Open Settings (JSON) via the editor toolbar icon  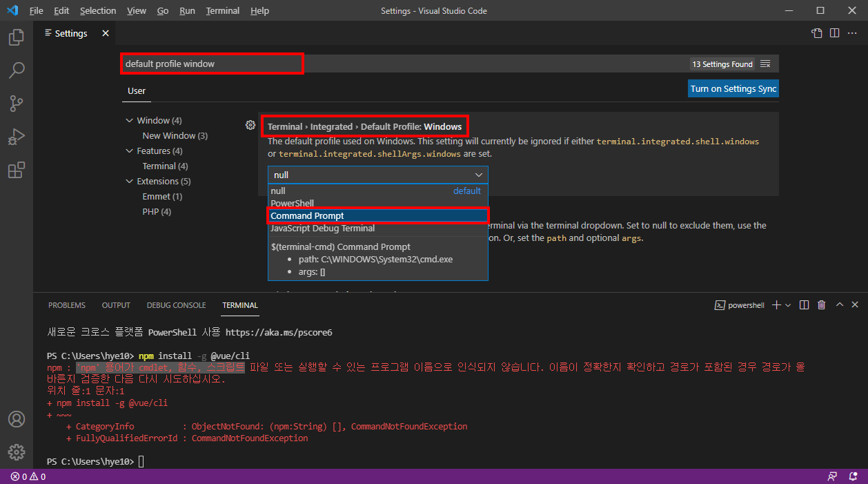[x=816, y=32]
